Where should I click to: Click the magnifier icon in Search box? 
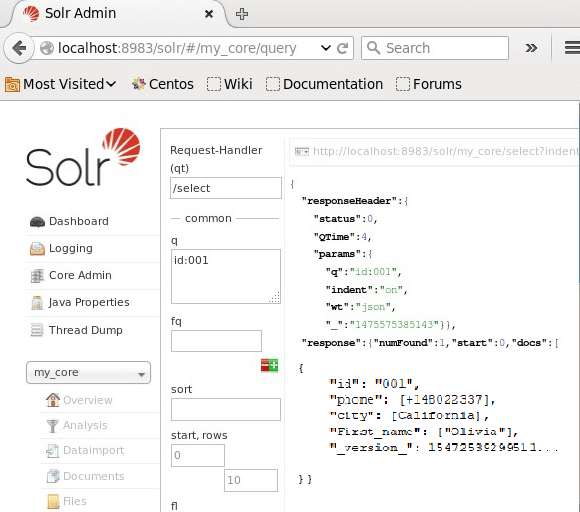coord(374,48)
